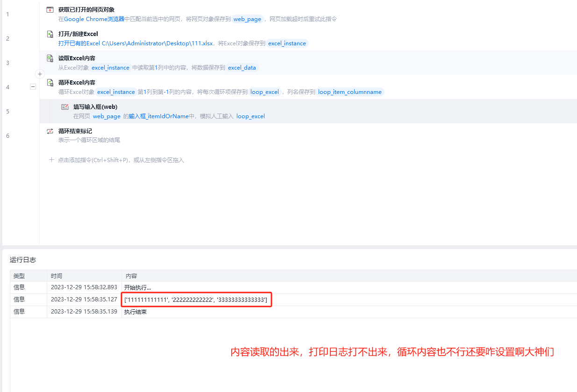577x392 pixels.
Task: Click the 运行日志 panel title
Action: (23, 260)
